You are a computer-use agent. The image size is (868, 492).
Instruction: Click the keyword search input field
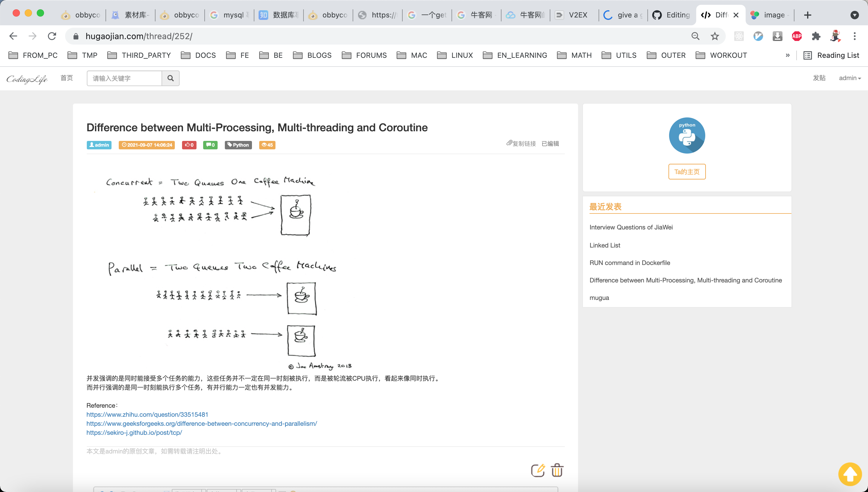(124, 78)
